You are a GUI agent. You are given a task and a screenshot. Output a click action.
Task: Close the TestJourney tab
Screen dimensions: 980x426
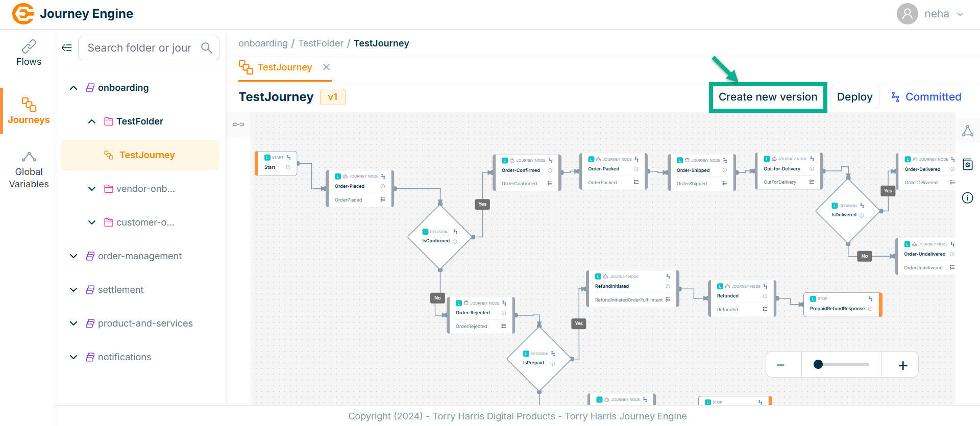[x=326, y=67]
